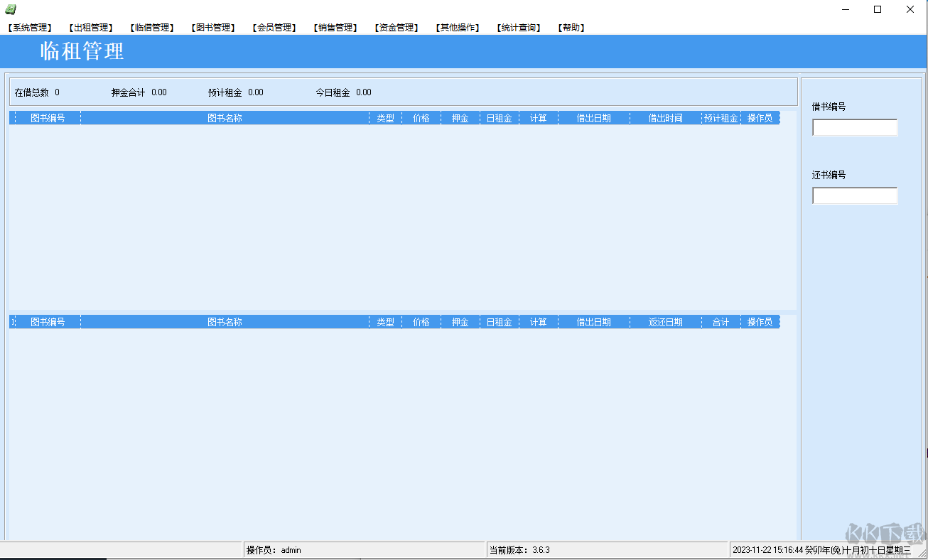The image size is (928, 560).
Task: Open the 【统计查询】 menu
Action: pos(518,28)
